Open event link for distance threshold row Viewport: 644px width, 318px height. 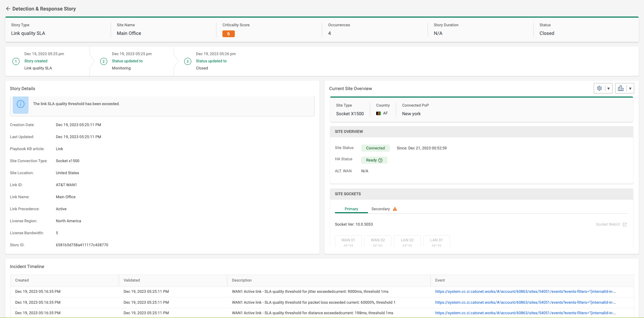pyautogui.click(x=525, y=313)
